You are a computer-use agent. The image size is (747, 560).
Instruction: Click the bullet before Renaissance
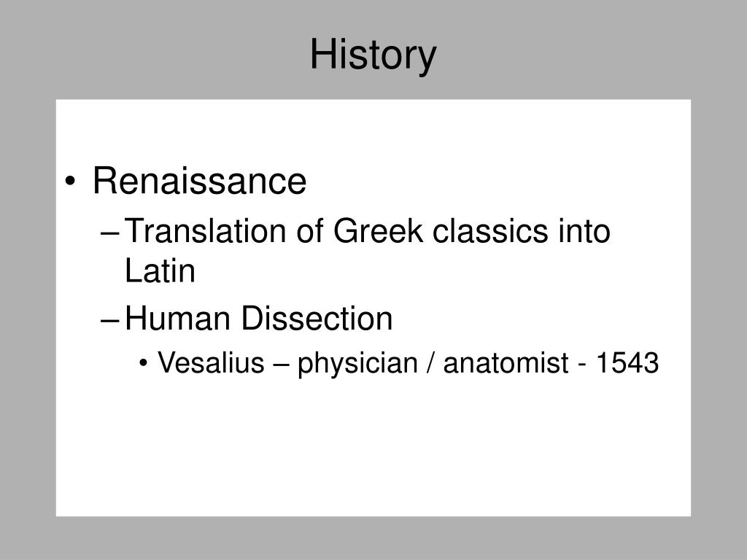[x=70, y=182]
